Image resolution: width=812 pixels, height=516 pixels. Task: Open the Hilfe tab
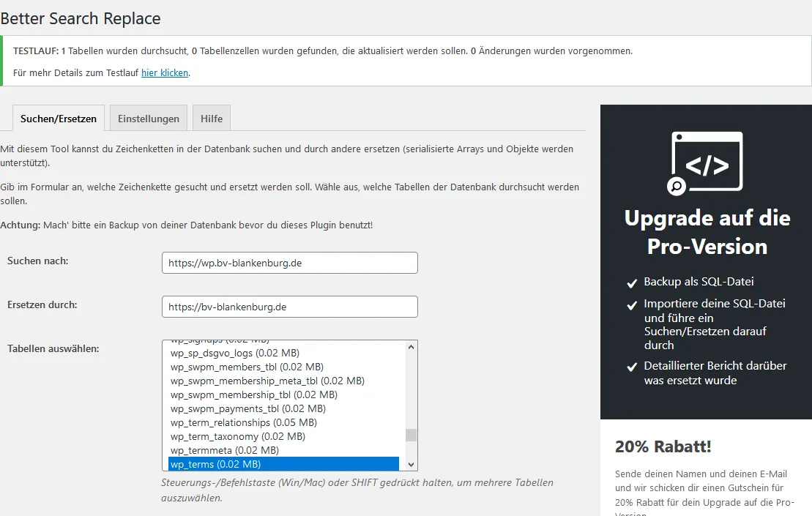coord(212,119)
